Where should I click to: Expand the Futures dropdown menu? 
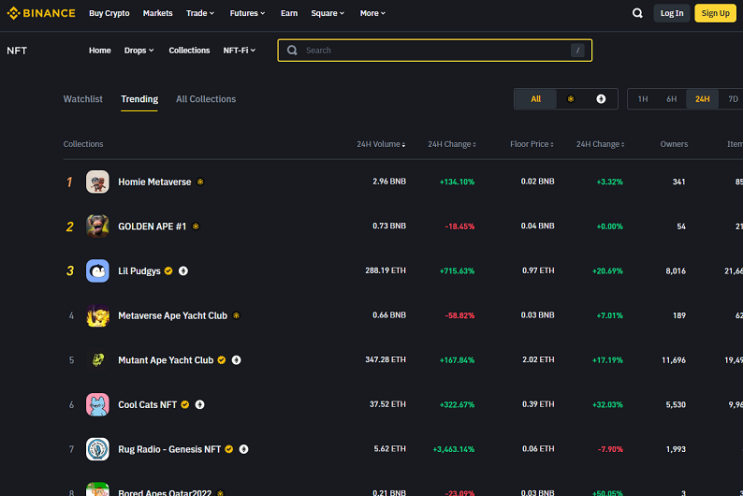pos(247,13)
